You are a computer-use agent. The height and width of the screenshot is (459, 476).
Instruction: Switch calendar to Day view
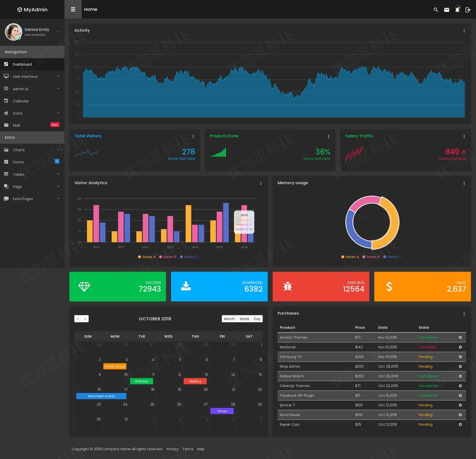257,319
